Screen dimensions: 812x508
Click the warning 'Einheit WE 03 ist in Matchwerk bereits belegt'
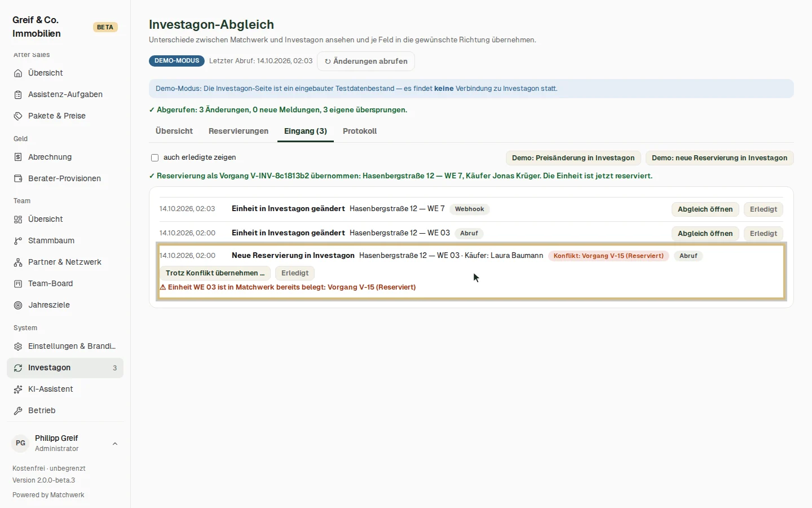(x=288, y=287)
